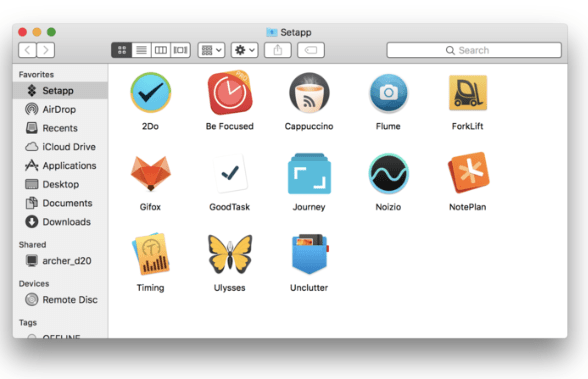Open AirDrop in the sidebar
The image size is (588, 379).
point(60,109)
